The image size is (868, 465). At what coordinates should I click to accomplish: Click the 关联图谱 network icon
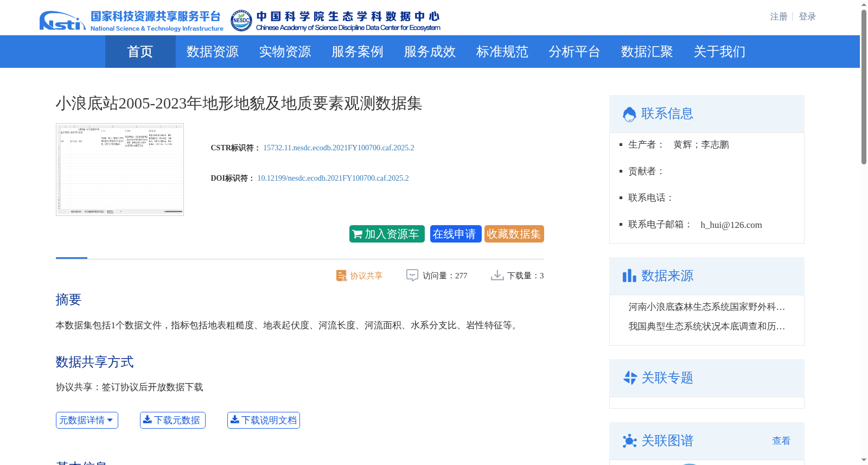tap(630, 441)
